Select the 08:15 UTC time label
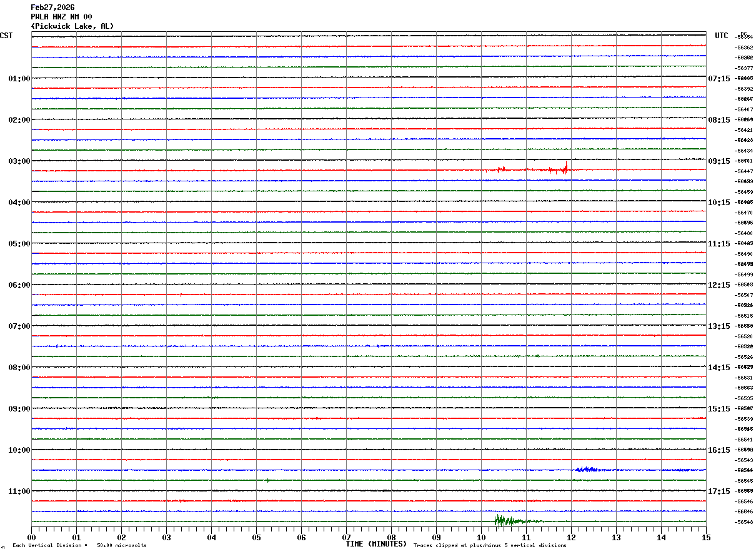 click(x=719, y=119)
